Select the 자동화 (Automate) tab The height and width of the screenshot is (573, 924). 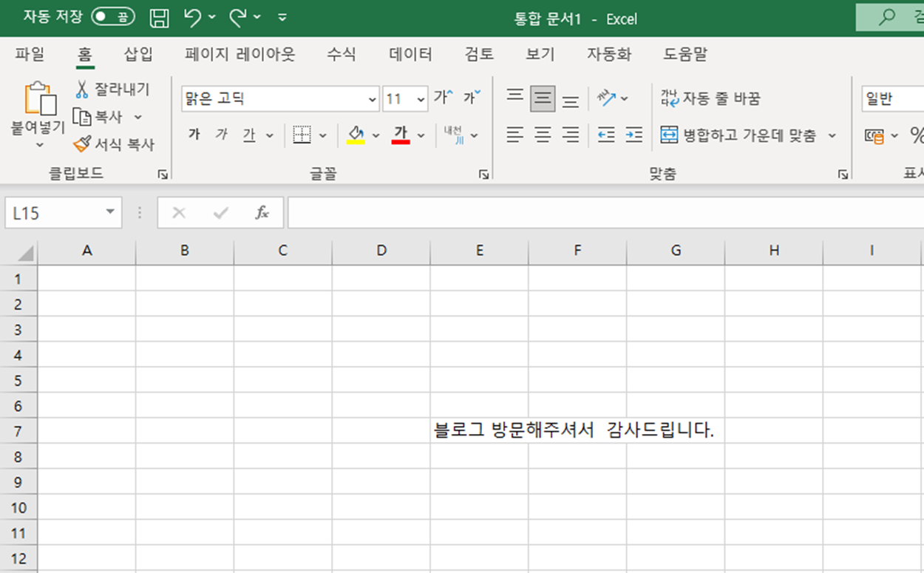pyautogui.click(x=609, y=54)
